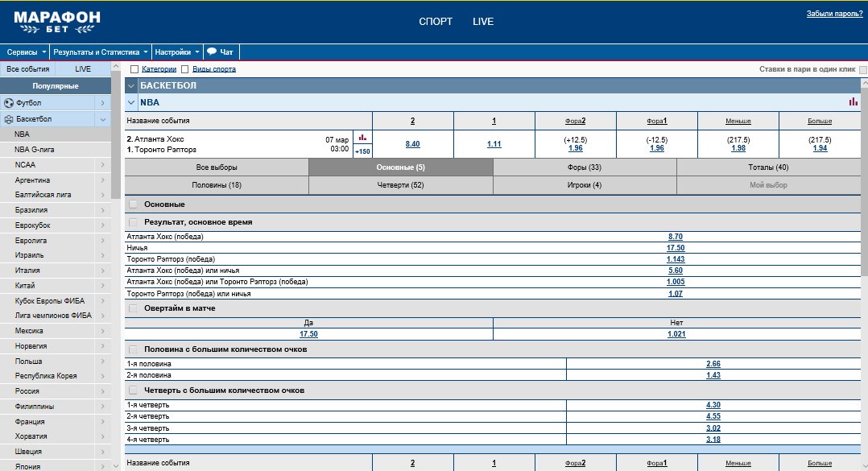The height and width of the screenshot is (471, 868).
Task: Select odds 8.70 for Atlanta Hawks win
Action: tap(676, 237)
